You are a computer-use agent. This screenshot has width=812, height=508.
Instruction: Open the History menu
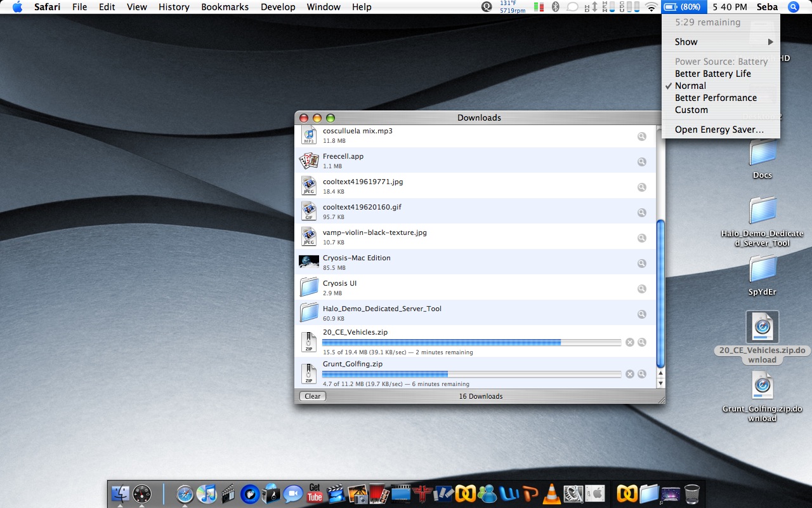tap(174, 7)
